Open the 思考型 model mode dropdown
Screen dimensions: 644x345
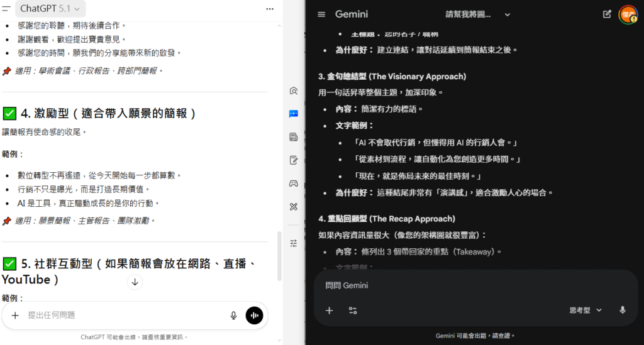tap(586, 310)
